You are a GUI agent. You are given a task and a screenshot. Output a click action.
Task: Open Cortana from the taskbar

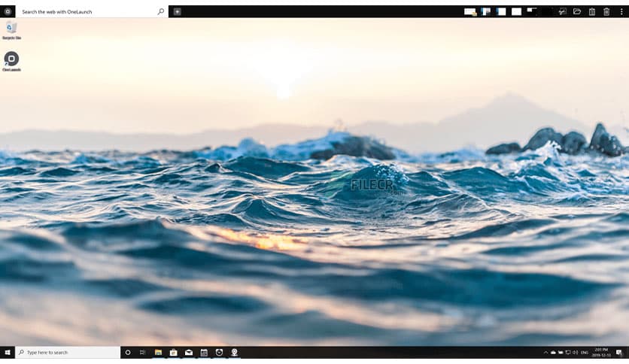click(x=128, y=352)
